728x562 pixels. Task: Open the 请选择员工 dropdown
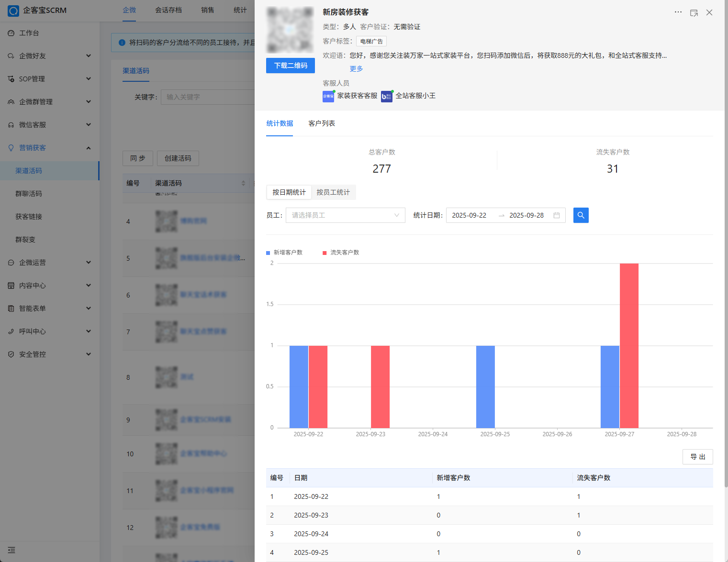(345, 215)
